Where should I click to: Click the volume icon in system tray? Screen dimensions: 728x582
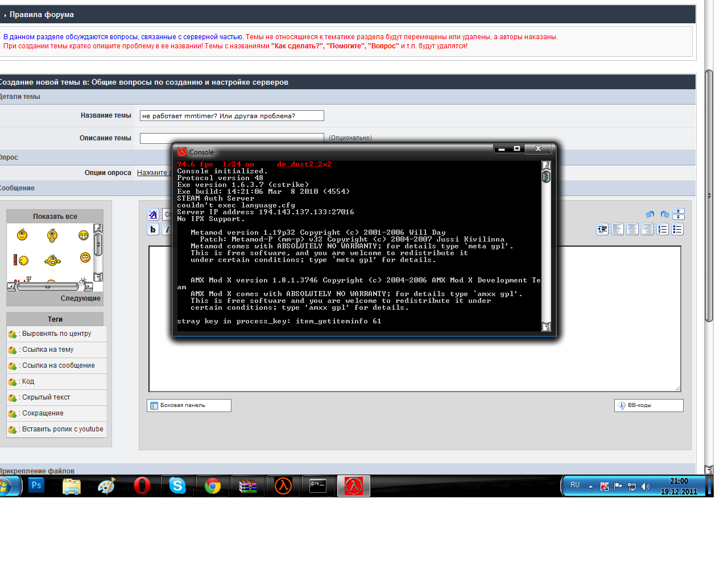646,487
